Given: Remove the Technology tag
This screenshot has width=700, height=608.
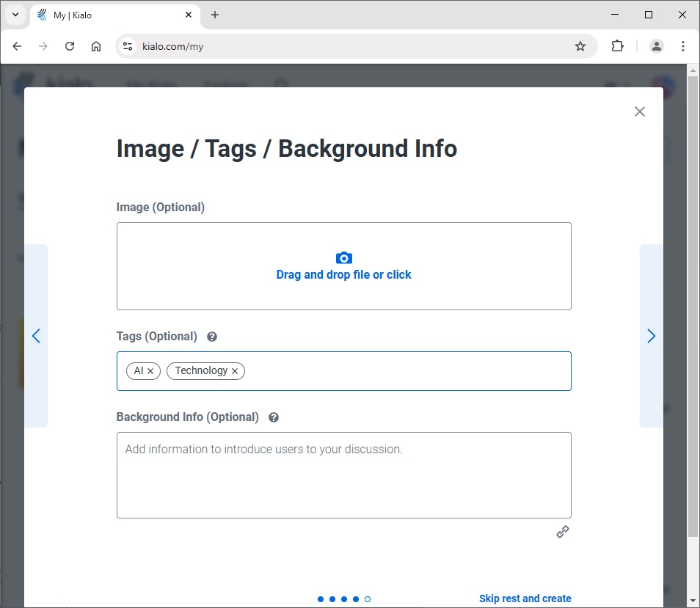Looking at the screenshot, I should pos(235,371).
